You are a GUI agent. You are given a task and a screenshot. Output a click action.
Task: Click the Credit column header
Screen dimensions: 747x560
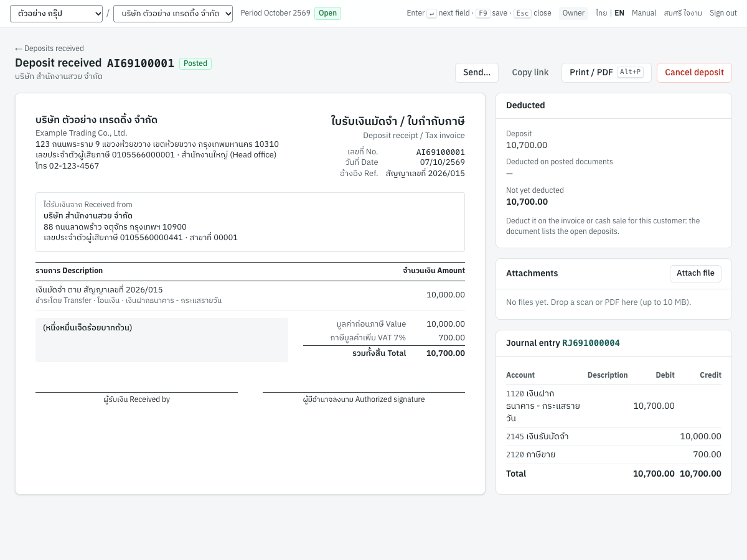(x=710, y=375)
